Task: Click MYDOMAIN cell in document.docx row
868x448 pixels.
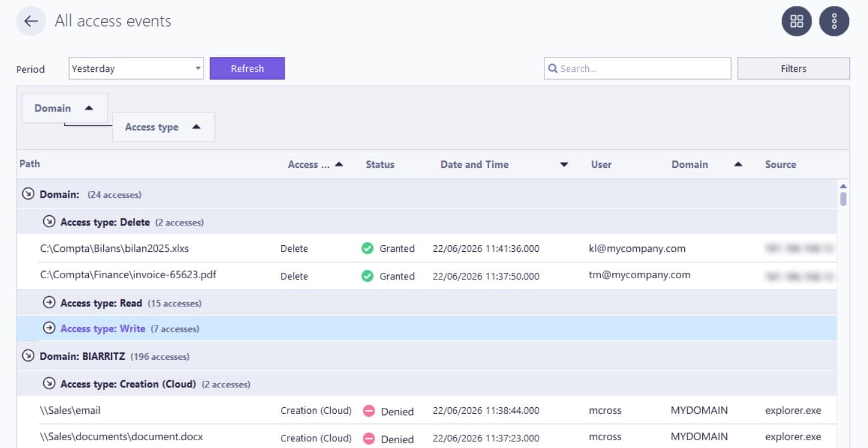Action: click(x=699, y=437)
